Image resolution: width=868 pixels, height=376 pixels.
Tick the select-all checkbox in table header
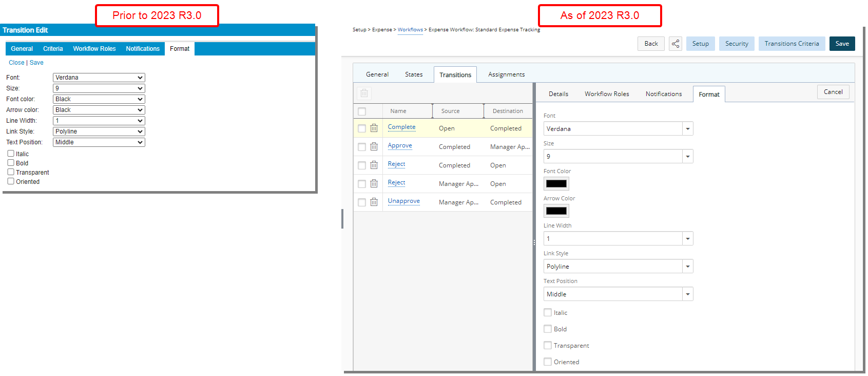(x=362, y=111)
